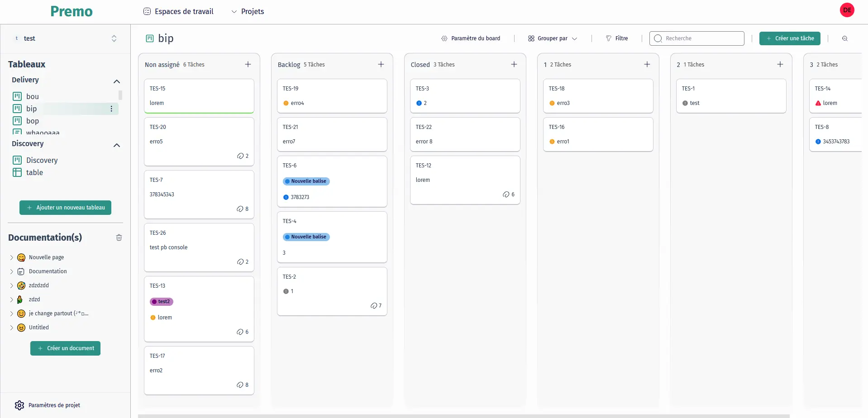Collapse the Delivery boards section

117,81
